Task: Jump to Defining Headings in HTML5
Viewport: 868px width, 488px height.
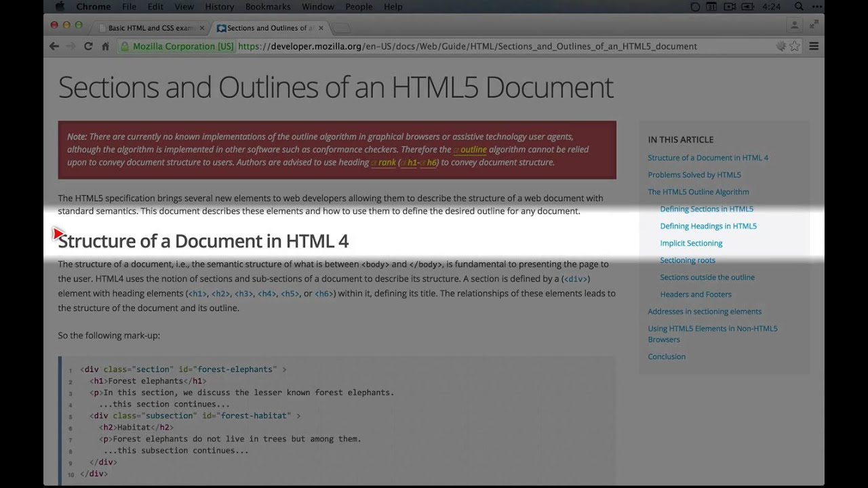Action: tap(709, 226)
